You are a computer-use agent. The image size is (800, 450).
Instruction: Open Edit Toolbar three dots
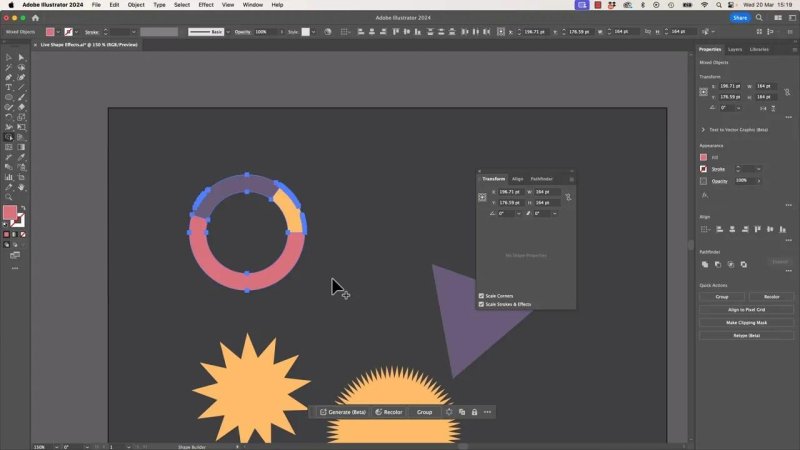pos(15,268)
